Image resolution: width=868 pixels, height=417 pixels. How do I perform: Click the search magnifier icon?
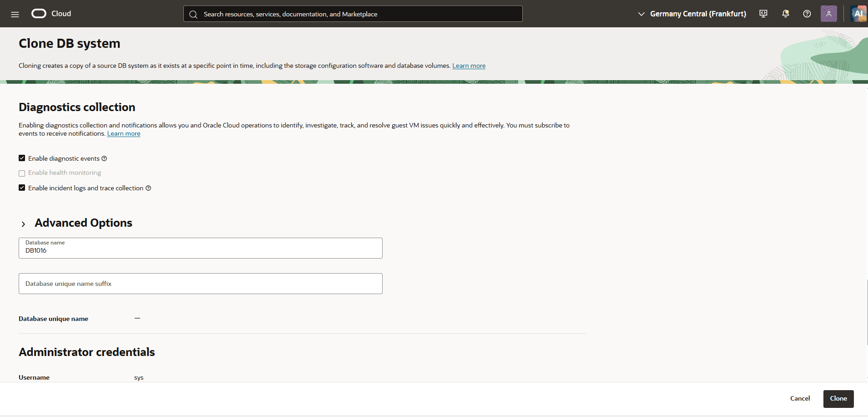(x=193, y=14)
